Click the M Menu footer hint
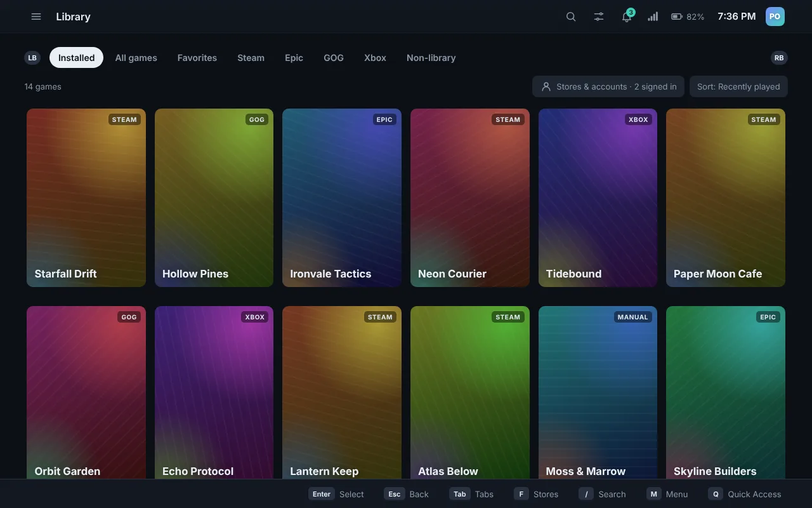This screenshot has width=812, height=508. tap(667, 494)
